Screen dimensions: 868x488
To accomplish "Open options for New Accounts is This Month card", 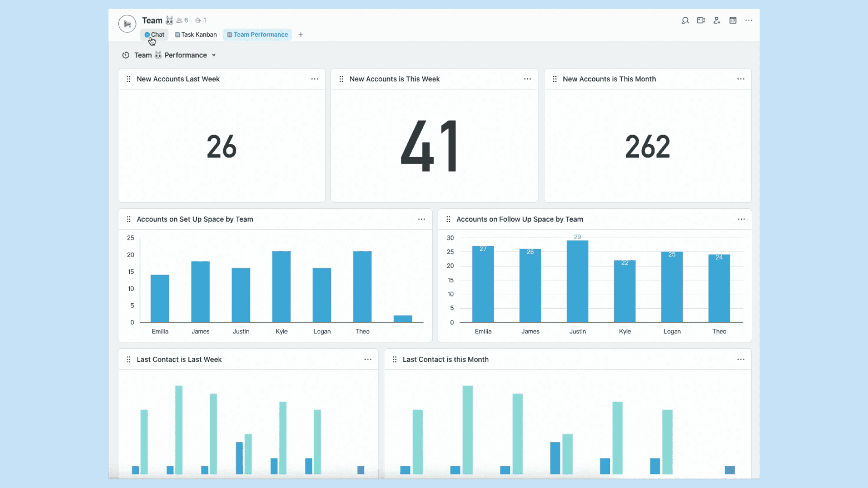I will click(741, 79).
